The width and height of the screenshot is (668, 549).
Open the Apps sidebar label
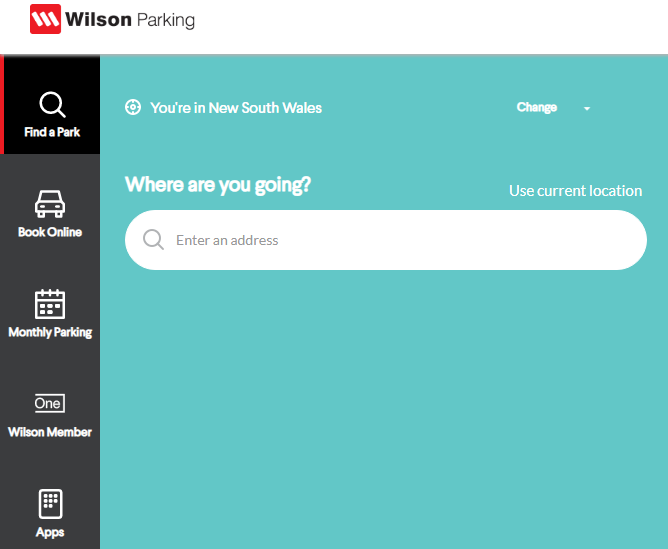50,532
